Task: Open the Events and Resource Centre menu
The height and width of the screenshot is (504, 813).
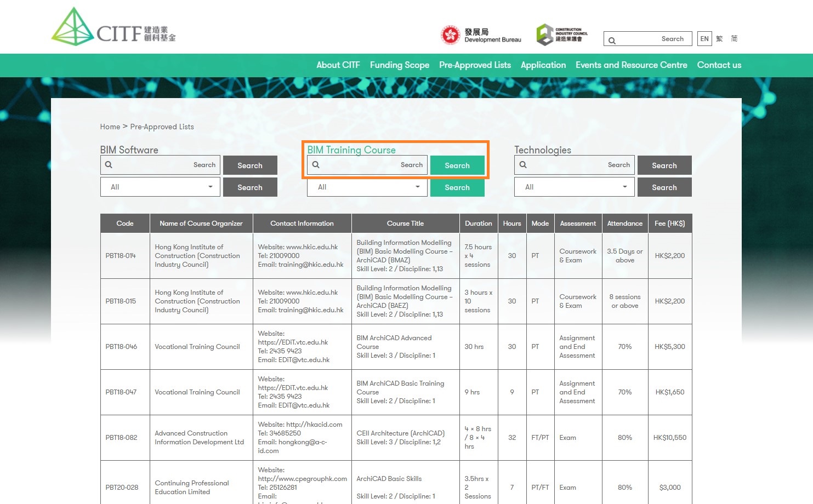Action: pos(631,65)
